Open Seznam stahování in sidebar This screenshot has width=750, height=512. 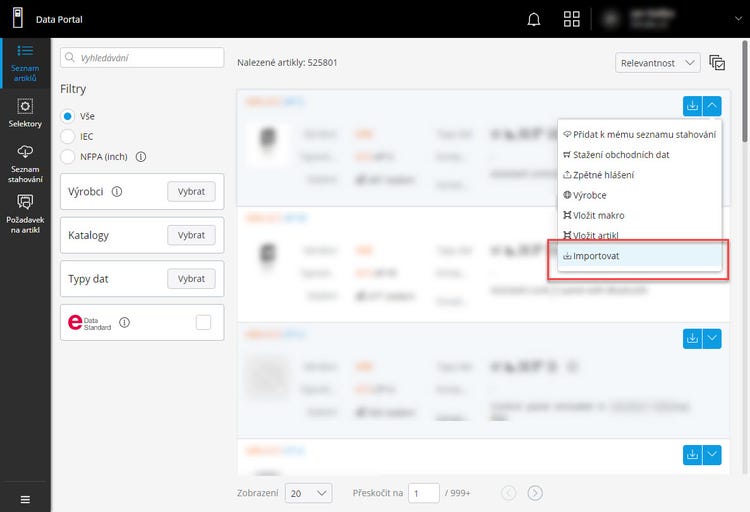(25, 162)
